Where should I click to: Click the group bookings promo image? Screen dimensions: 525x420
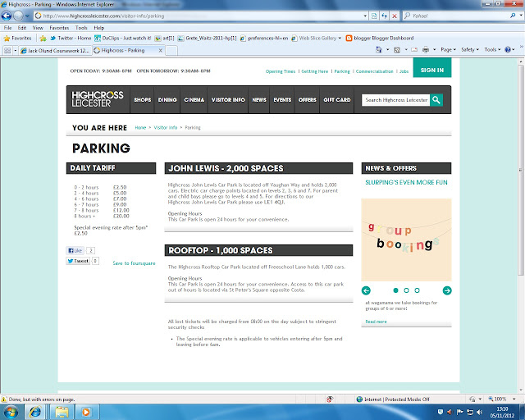(406, 240)
